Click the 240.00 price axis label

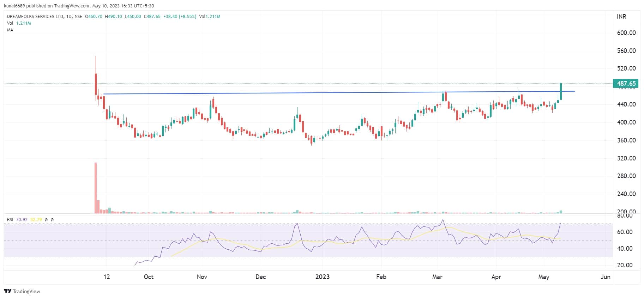pos(626,194)
